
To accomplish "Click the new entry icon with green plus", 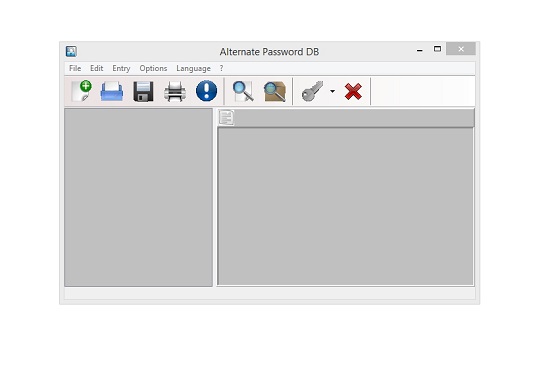I will (81, 91).
